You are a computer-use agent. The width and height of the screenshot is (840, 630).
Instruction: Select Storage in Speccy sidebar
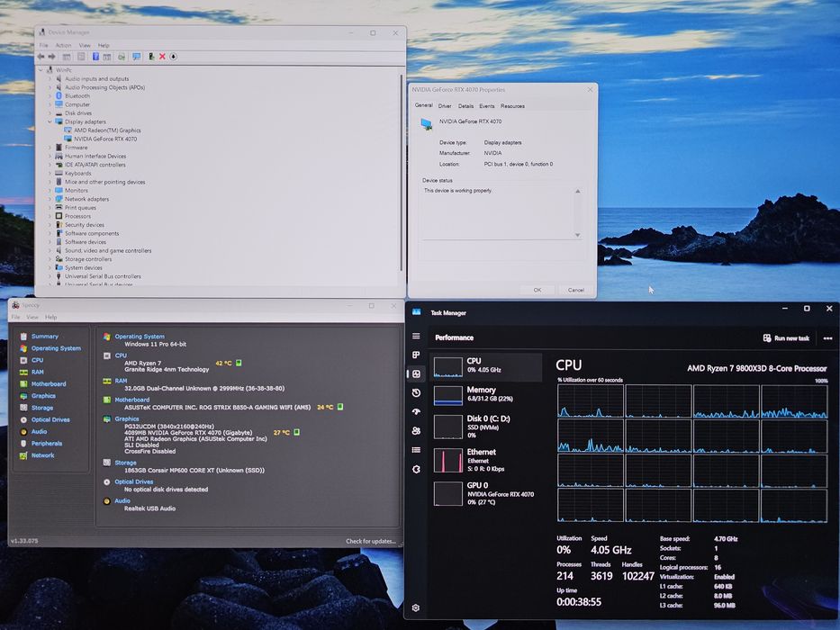[x=41, y=408]
